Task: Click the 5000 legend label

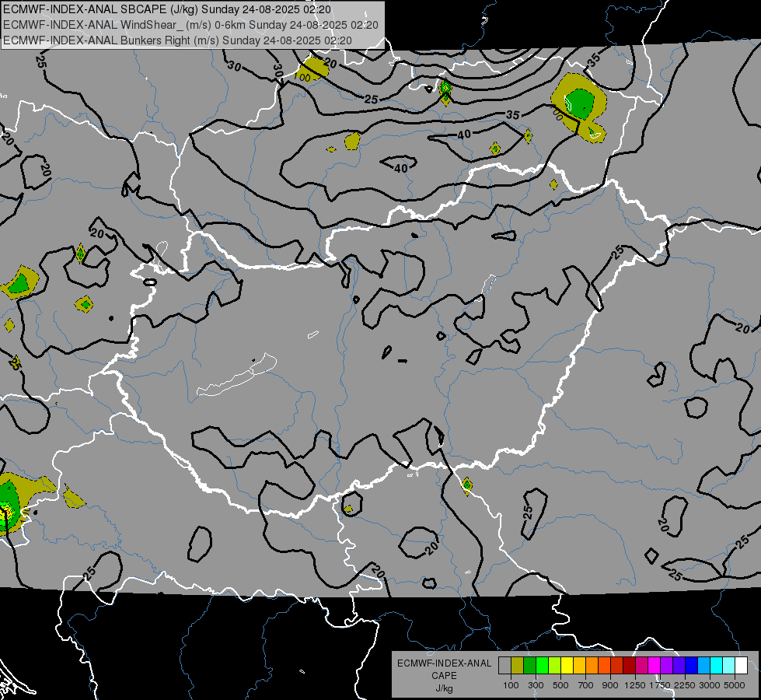Action: coord(735,685)
